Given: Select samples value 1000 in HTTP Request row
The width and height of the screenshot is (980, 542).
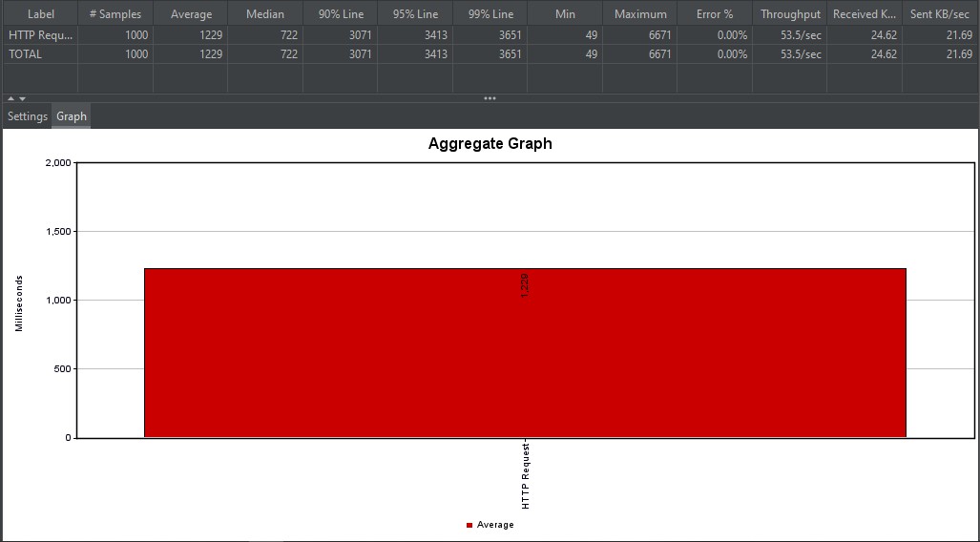Looking at the screenshot, I should coord(115,35).
